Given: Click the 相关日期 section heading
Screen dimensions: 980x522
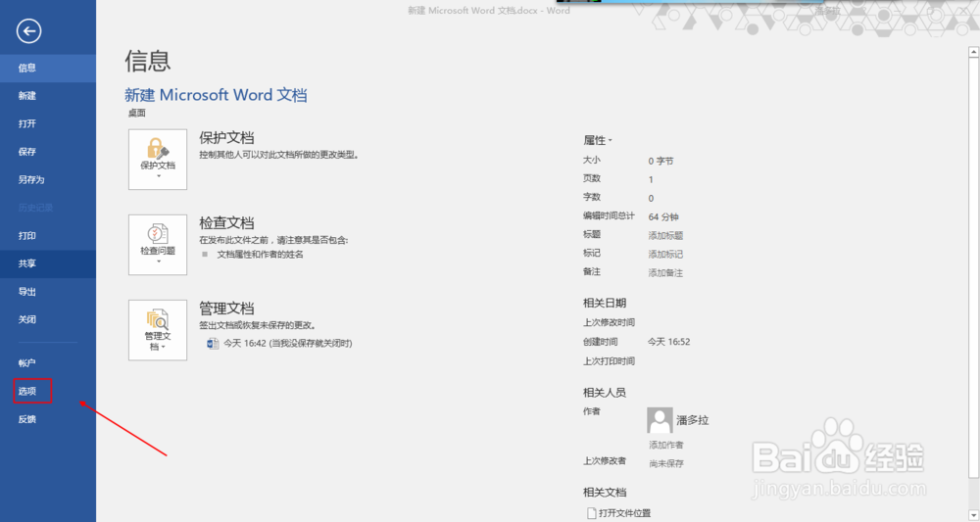Looking at the screenshot, I should [605, 303].
